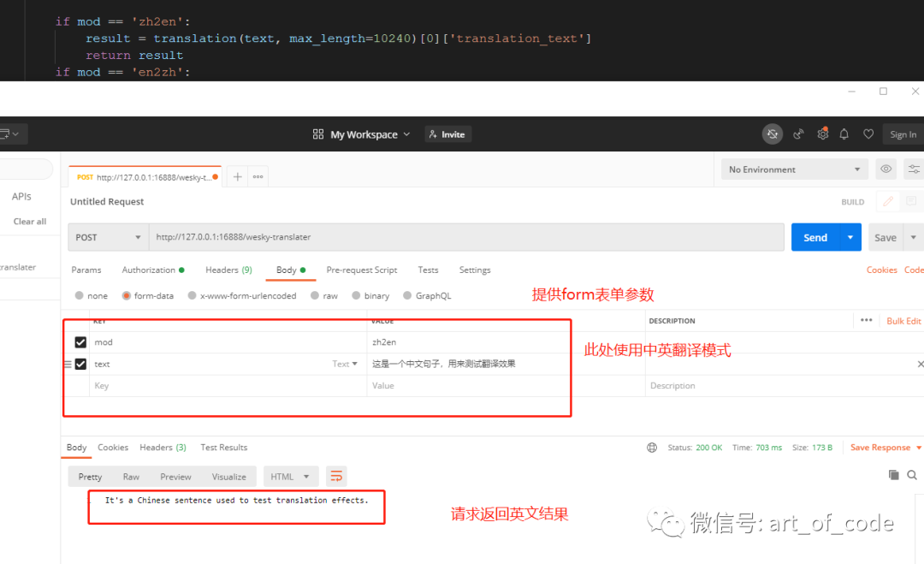Click the workspace grid icon beside My Workspace

318,134
